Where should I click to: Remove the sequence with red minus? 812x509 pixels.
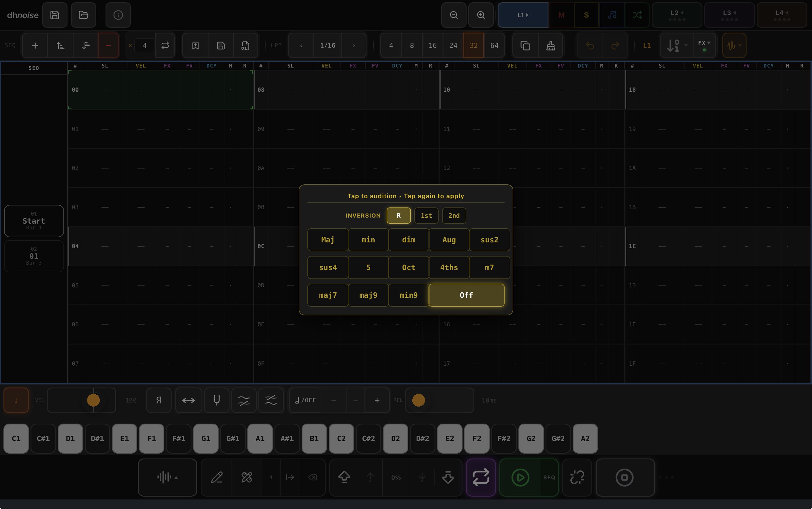click(x=108, y=46)
